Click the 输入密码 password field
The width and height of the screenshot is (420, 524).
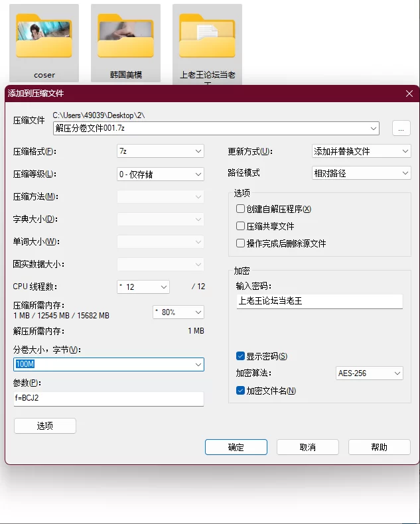(320, 301)
